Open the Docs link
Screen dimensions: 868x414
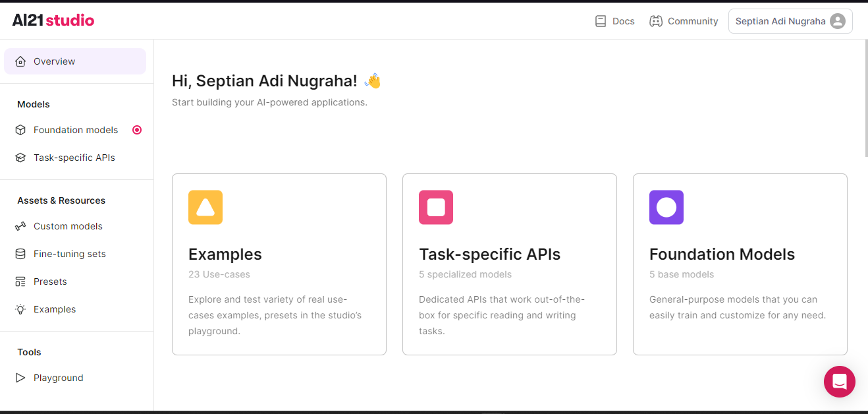point(623,21)
